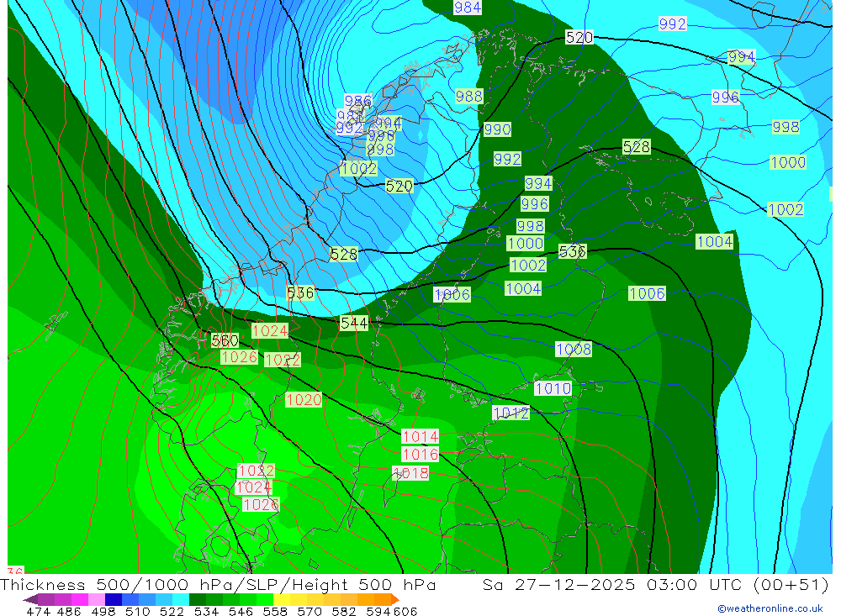Click the 544 height contour label

(354, 324)
